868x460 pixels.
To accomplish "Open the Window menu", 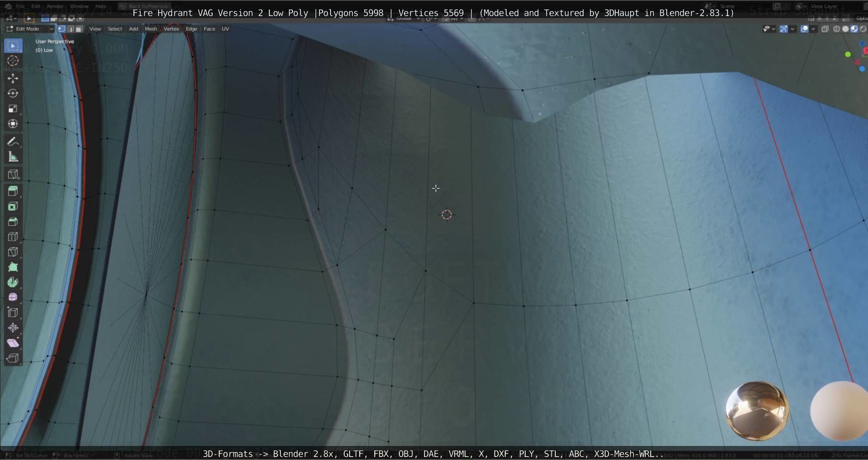I will point(79,7).
